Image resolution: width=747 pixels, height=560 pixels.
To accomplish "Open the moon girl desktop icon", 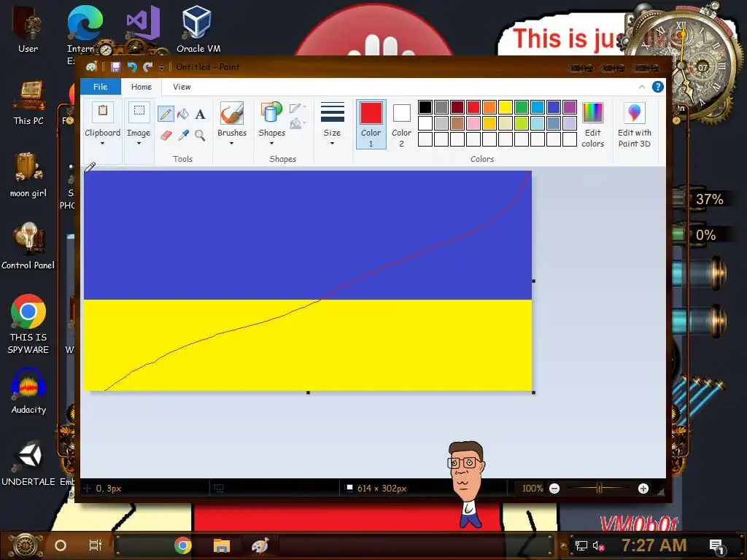I will click(28, 175).
